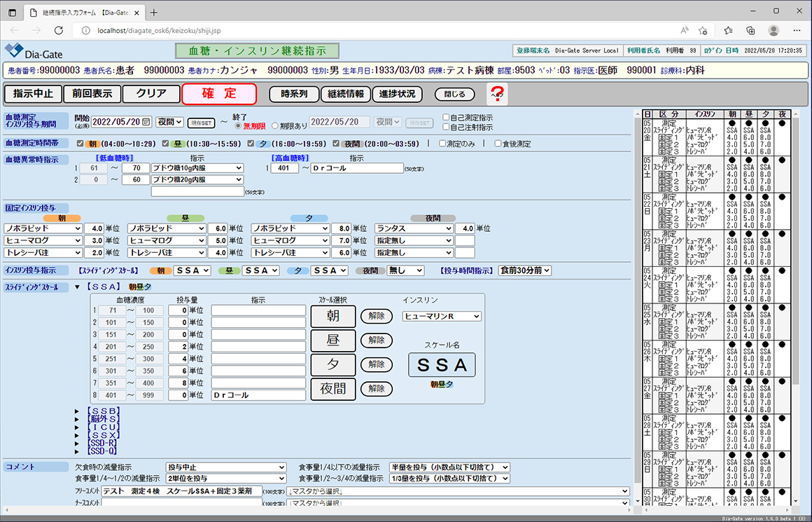The width and height of the screenshot is (812, 522).
Task: Open the 継続情報 view
Action: (346, 94)
